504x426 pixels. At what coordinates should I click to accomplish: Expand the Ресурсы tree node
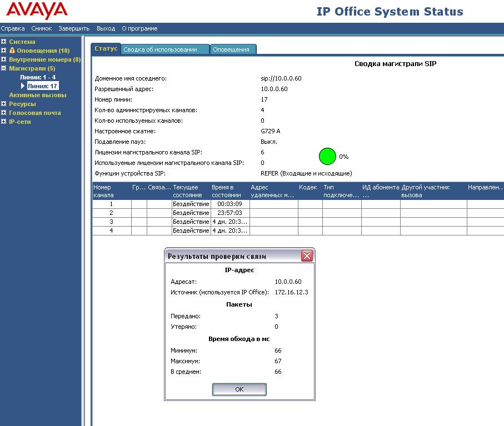pyautogui.click(x=3, y=104)
